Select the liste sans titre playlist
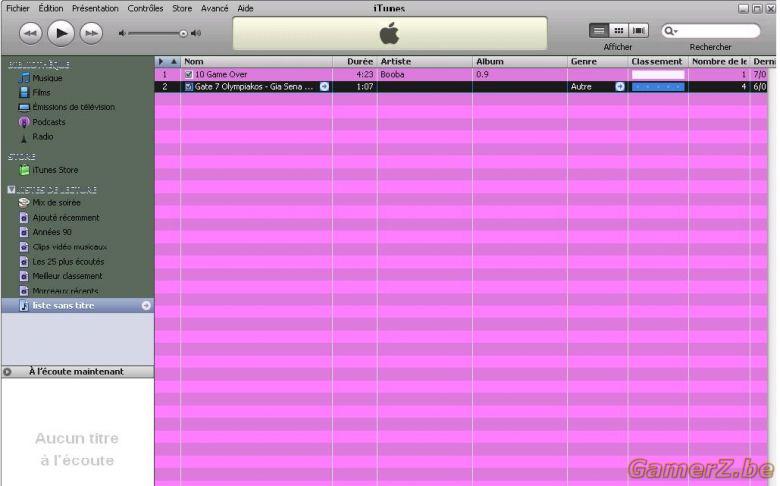Image resolution: width=780 pixels, height=486 pixels. coord(78,305)
